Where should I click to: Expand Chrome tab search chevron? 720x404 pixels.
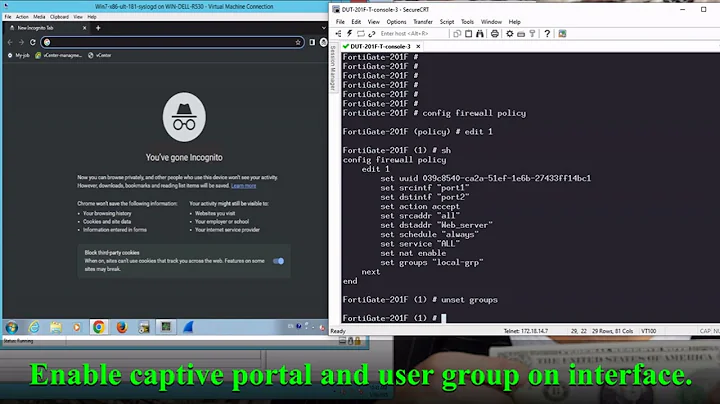tap(324, 28)
